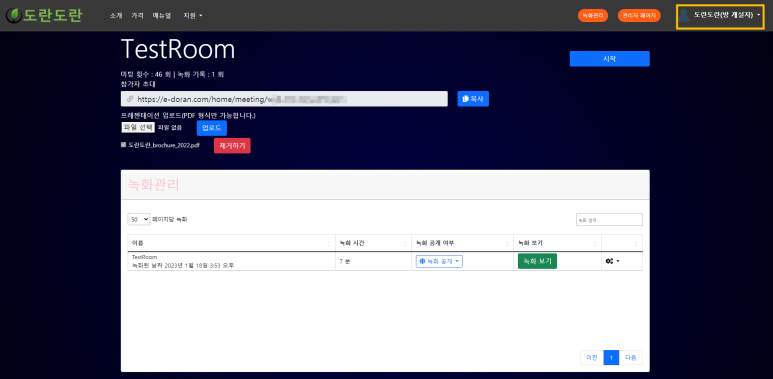The image size is (773, 379).
Task: Open the 가격 menu item
Action: click(x=137, y=16)
